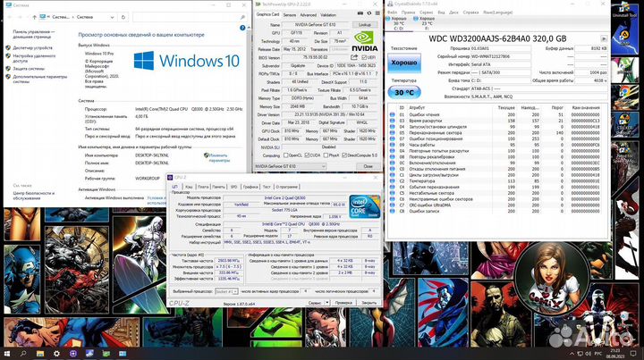Click the 30 °C temperature button
The image size is (644, 360).
pos(404,92)
